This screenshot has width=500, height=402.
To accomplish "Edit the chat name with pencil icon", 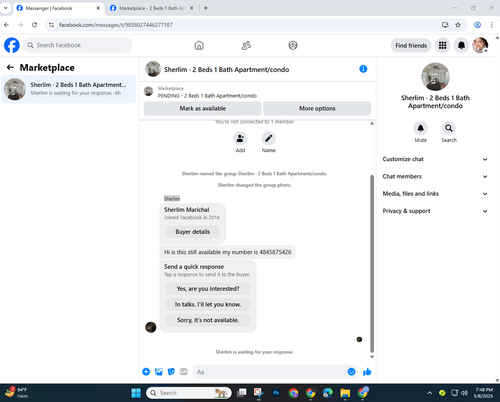I will tap(268, 138).
